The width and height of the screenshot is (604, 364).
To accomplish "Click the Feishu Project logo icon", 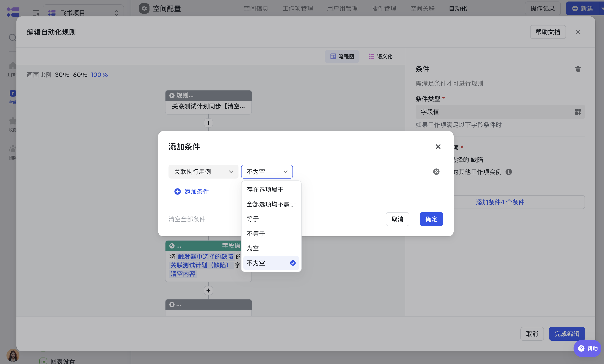I will click(x=13, y=12).
